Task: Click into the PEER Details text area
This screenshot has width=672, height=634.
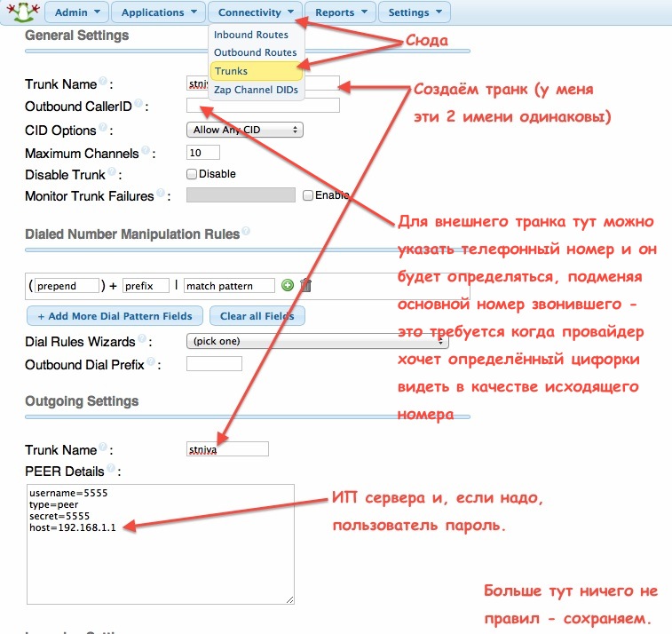Action: click(x=160, y=543)
